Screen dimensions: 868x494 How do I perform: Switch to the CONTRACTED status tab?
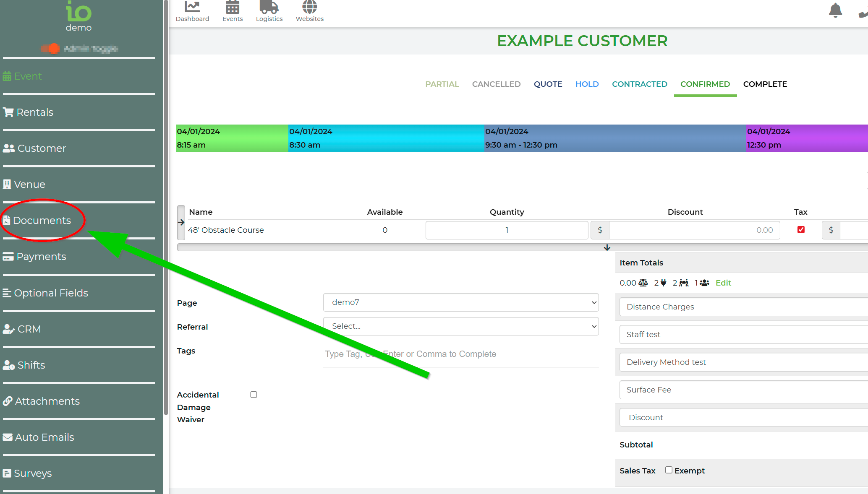click(x=639, y=84)
